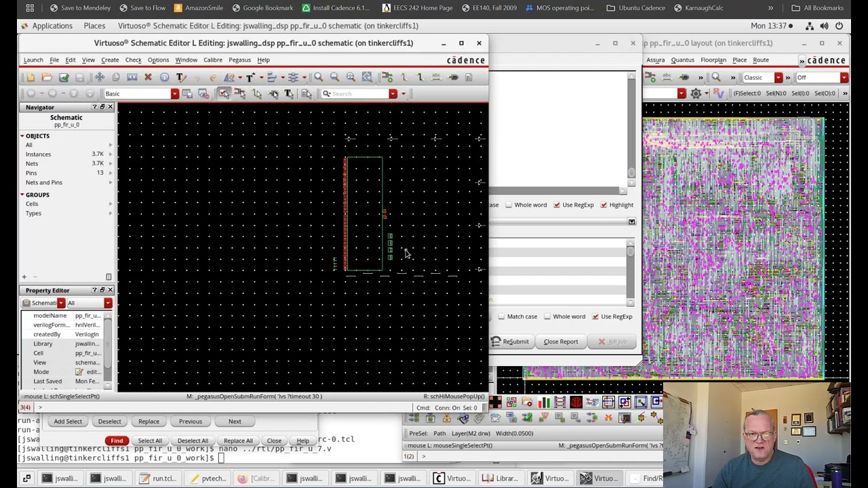This screenshot has width=868, height=488.
Task: Click the Open folder icon in schematic toolbar
Action: click(47, 77)
